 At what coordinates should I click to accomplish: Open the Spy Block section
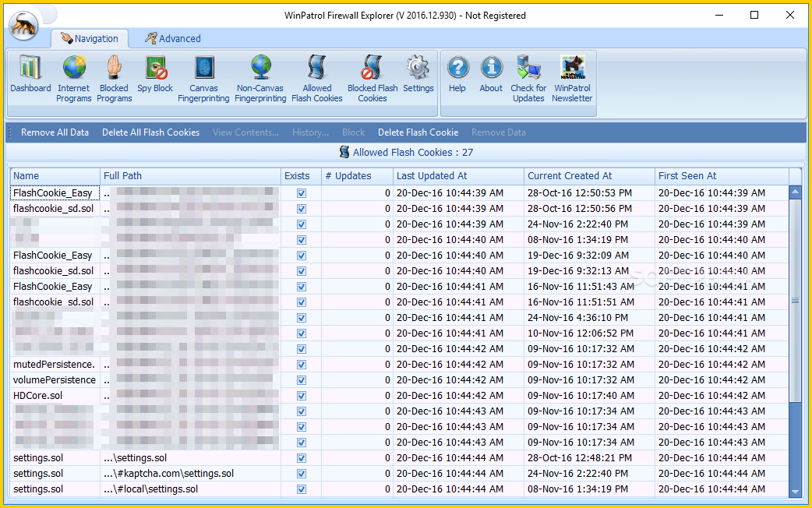coord(155,75)
